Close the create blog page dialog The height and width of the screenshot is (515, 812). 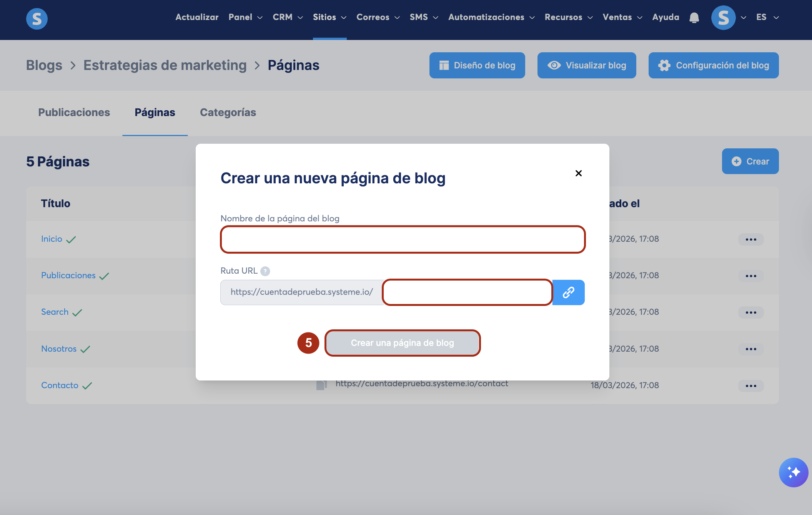point(578,173)
